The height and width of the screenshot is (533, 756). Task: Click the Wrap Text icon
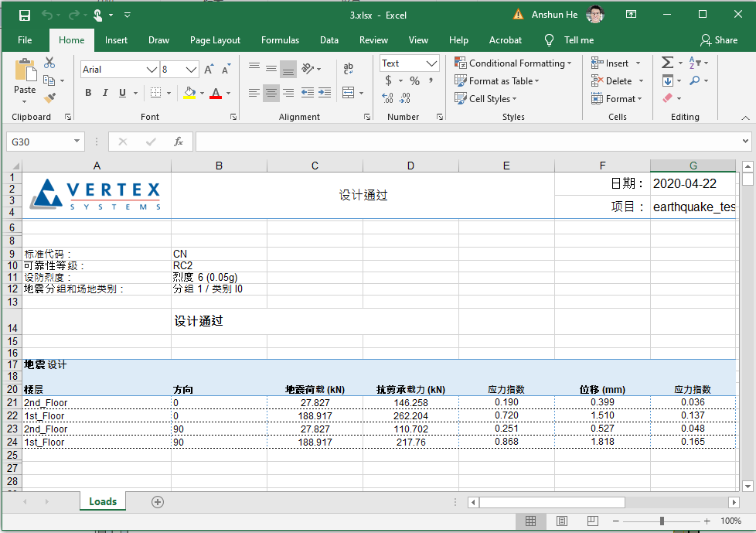[x=348, y=69]
